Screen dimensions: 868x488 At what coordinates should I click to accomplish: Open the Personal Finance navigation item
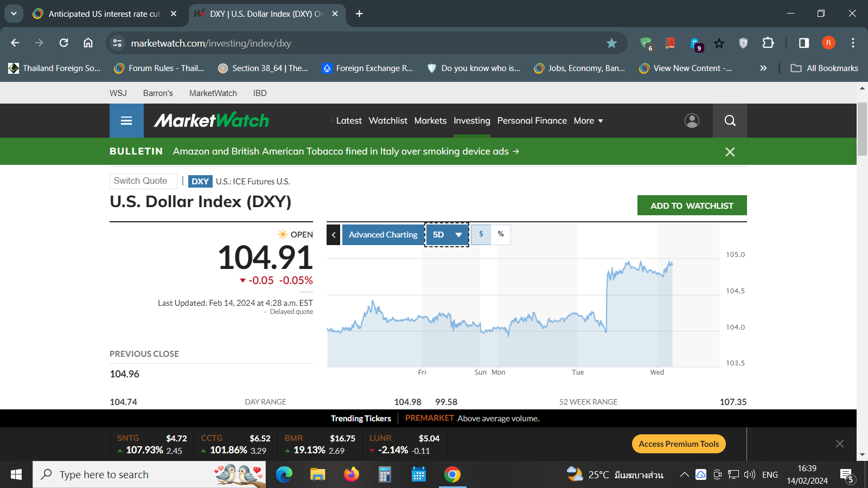pyautogui.click(x=532, y=120)
